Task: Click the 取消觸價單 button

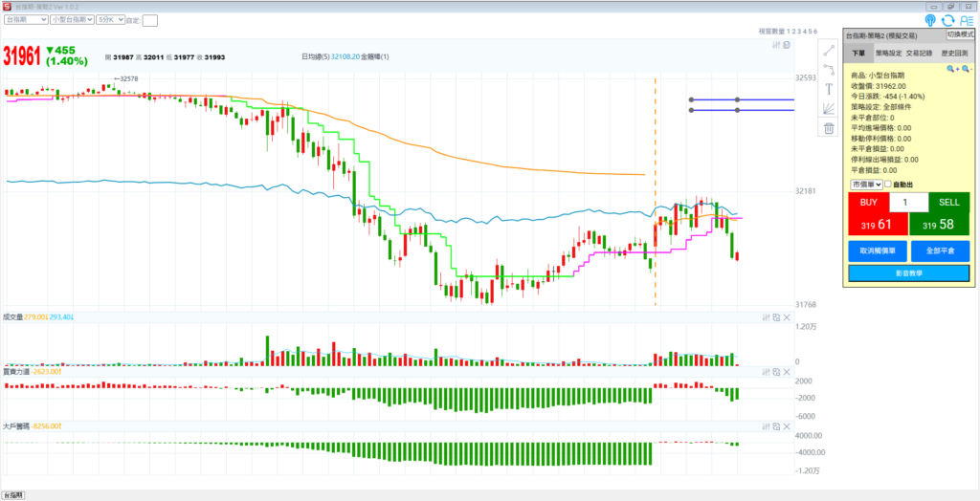Action: coord(876,250)
